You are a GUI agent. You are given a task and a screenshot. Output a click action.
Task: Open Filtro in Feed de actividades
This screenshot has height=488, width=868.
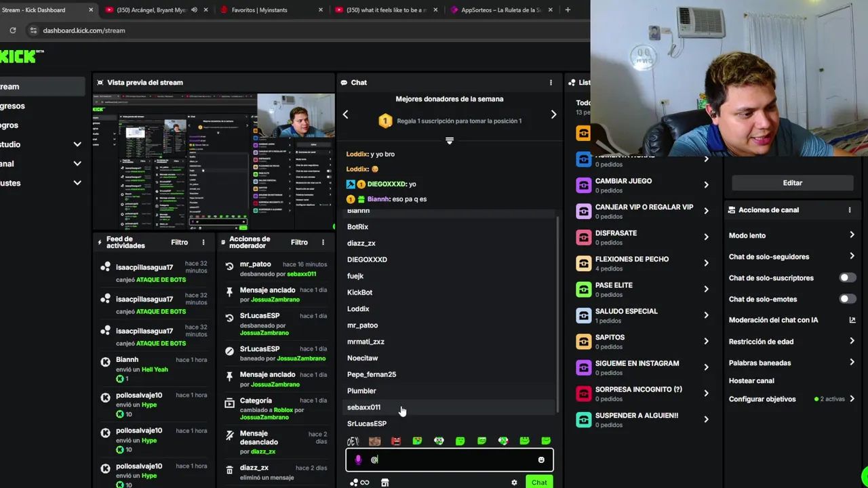179,242
